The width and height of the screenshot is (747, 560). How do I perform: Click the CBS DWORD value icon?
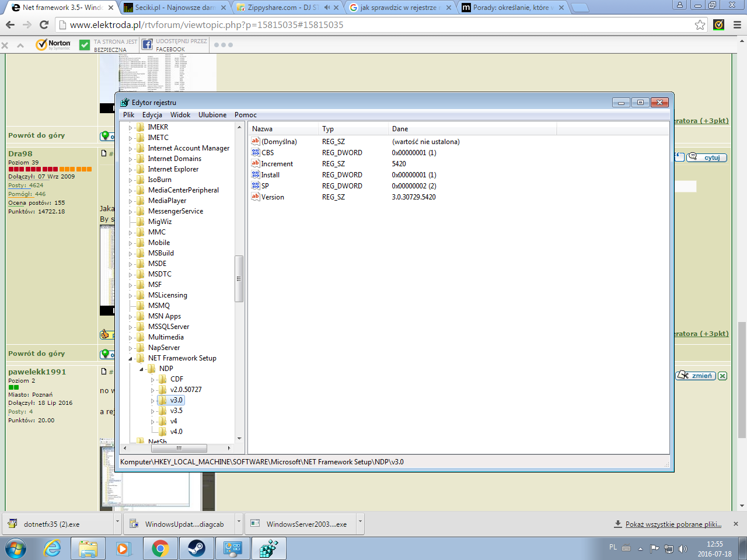tap(255, 152)
